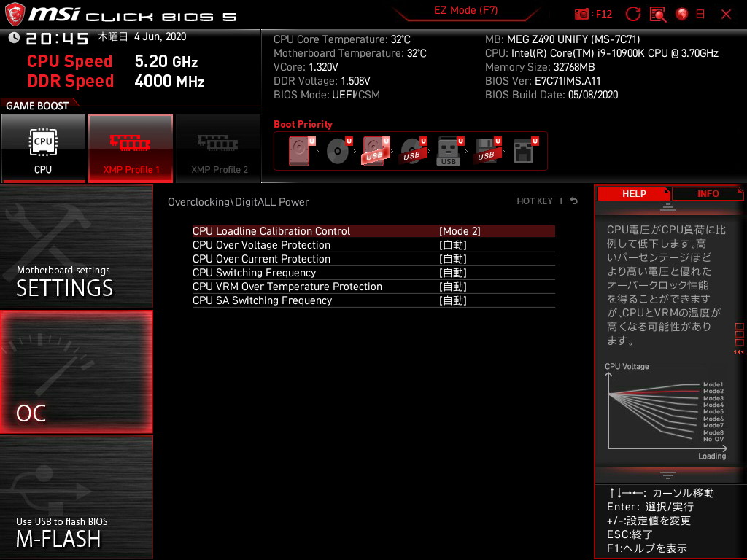747x560 pixels.
Task: Change CPU VRM Over Temperature Protection value
Action: (x=452, y=287)
